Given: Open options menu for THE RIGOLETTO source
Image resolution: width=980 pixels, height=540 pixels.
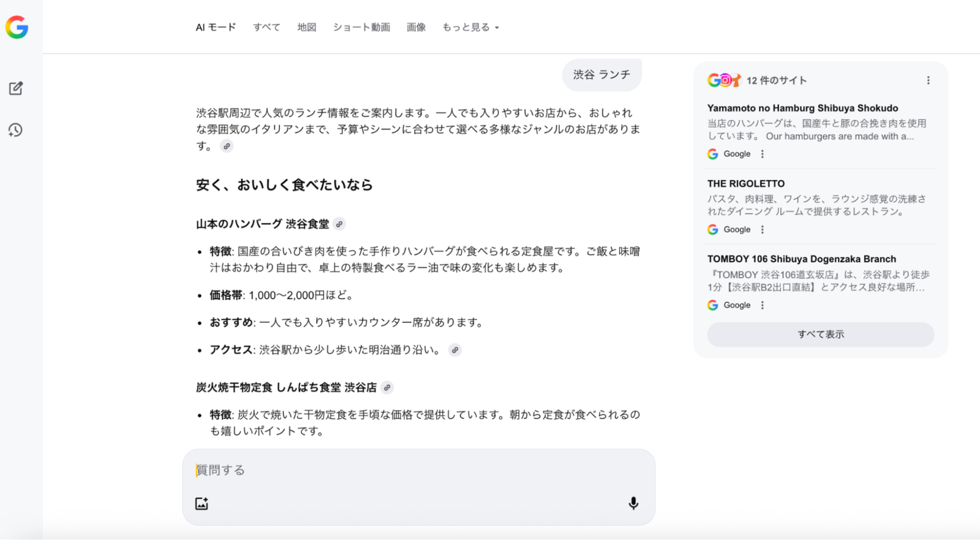Looking at the screenshot, I should [x=763, y=229].
